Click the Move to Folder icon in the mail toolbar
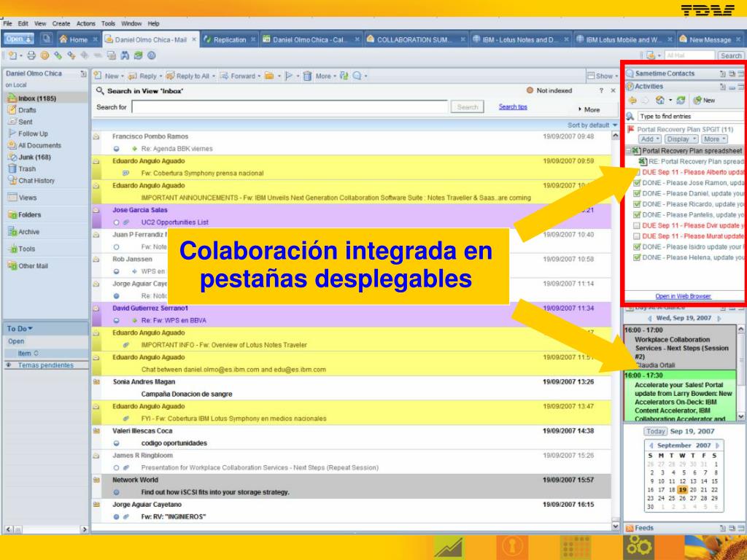This screenshot has width=747, height=560. point(269,76)
